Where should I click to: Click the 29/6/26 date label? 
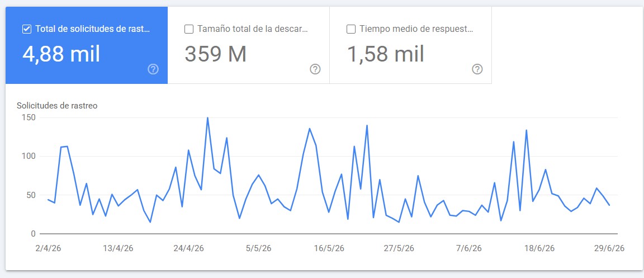609,248
